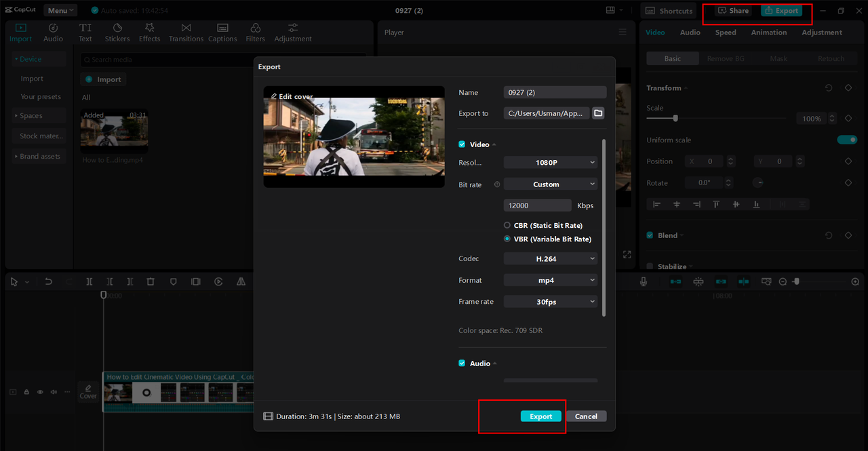Image resolution: width=868 pixels, height=451 pixels.
Task: Expand the Spaces item in media sidebar
Action: pyautogui.click(x=39, y=116)
